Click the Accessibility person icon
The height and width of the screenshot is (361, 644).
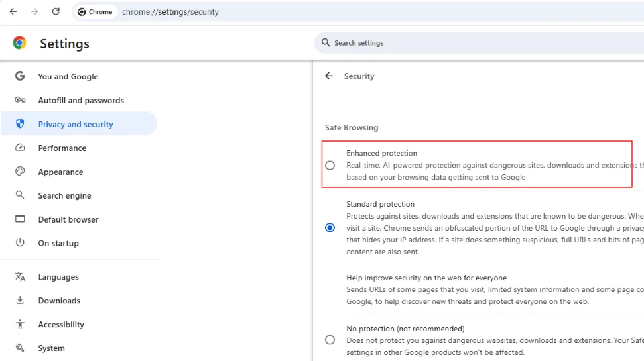(20, 324)
